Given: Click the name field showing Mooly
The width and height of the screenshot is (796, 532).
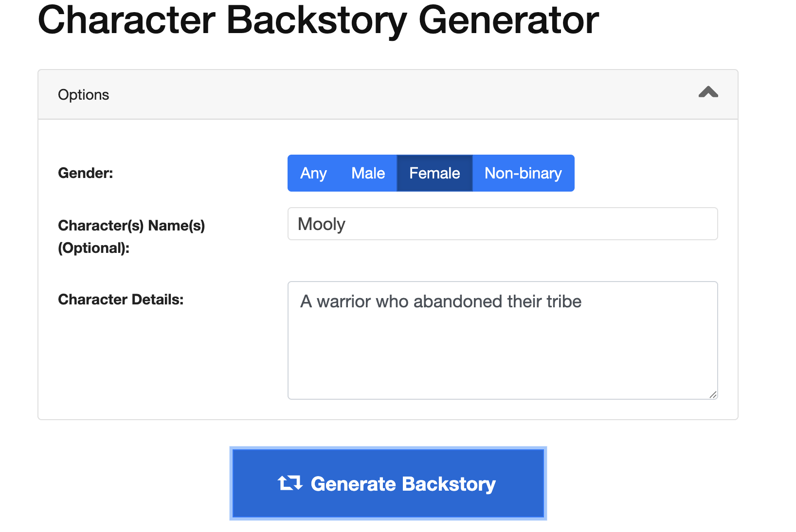Looking at the screenshot, I should [x=321, y=224].
